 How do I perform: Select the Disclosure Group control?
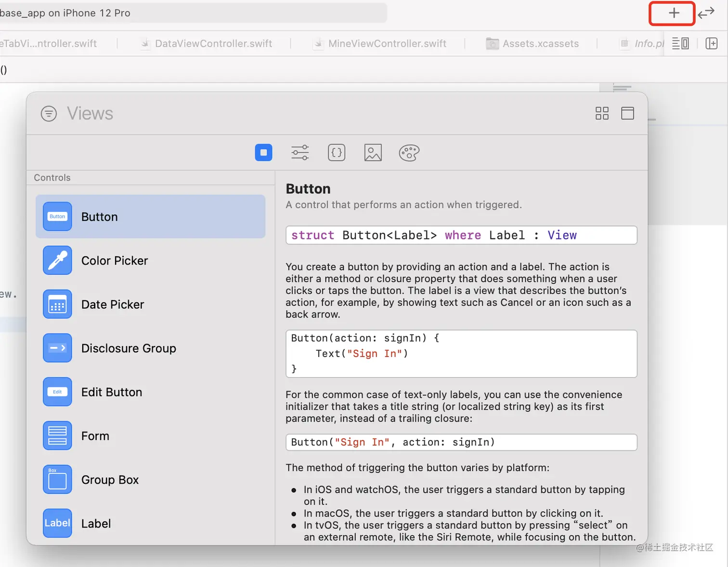151,348
